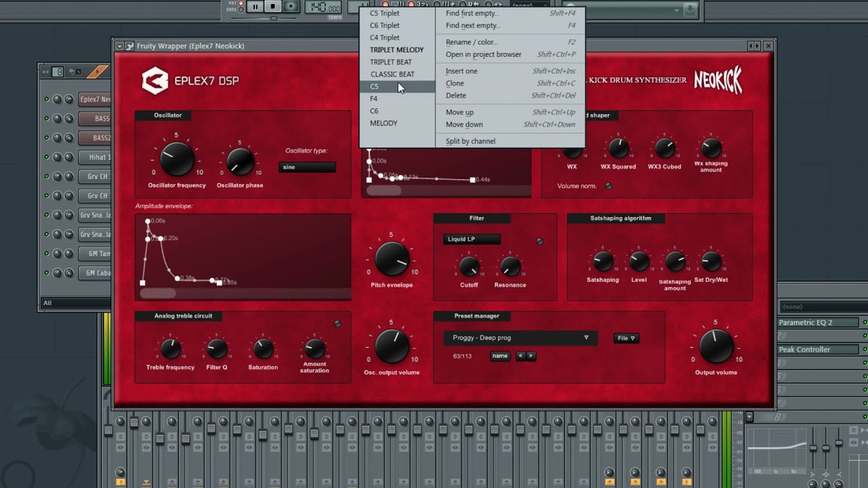This screenshot has width=868, height=488.
Task: Choose the MELODY pattern entry
Action: (x=397, y=123)
